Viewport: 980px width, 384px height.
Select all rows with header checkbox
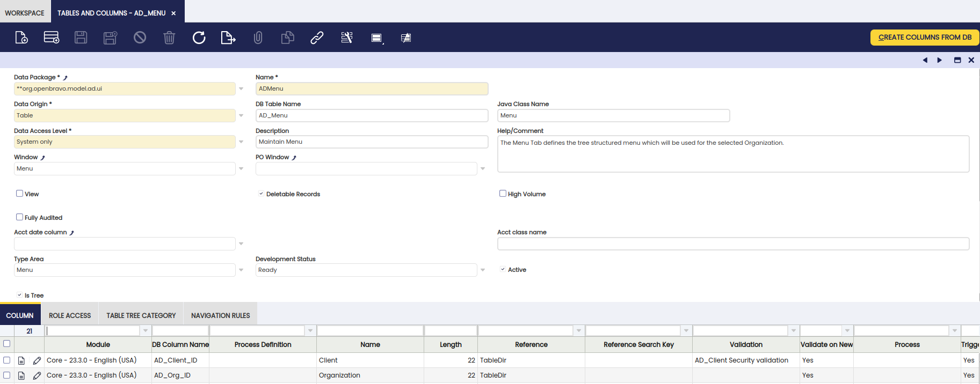[7, 344]
